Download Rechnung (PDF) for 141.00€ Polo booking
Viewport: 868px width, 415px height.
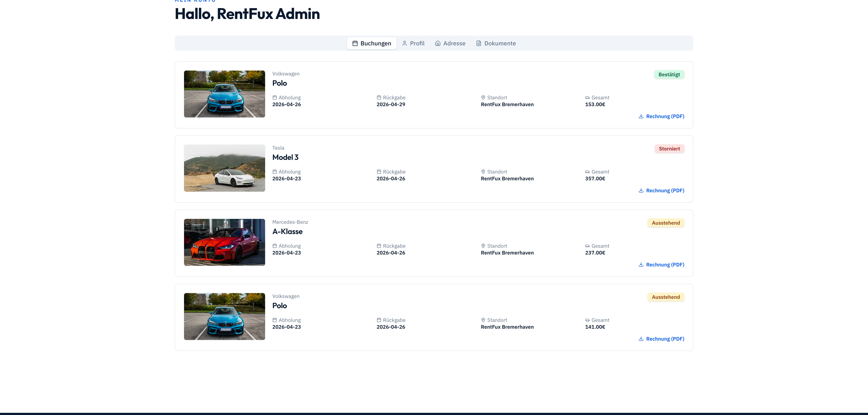[661, 338]
